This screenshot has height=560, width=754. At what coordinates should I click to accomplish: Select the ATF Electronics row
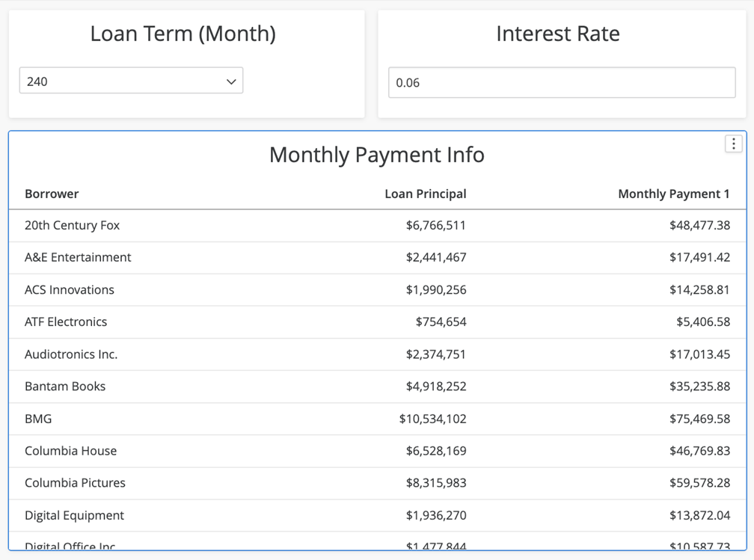click(66, 321)
